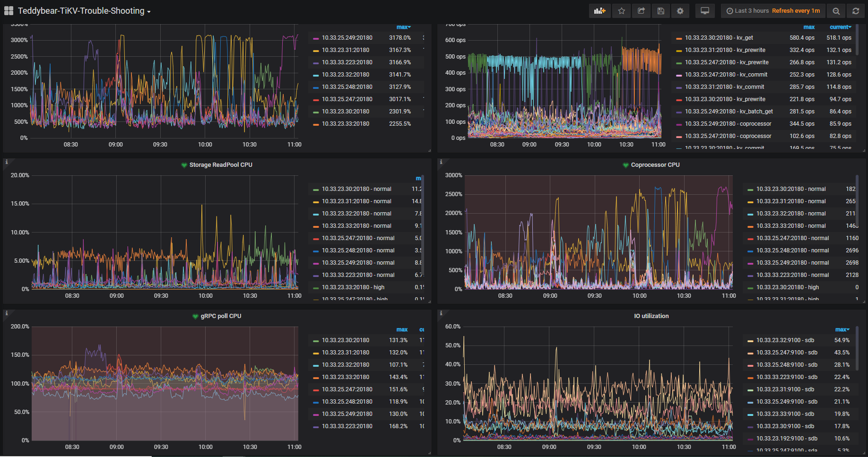This screenshot has width=868, height=457.
Task: Toggle 10.33.23.30:20180 series in gRPC poll CPU legend
Action: pyautogui.click(x=345, y=340)
